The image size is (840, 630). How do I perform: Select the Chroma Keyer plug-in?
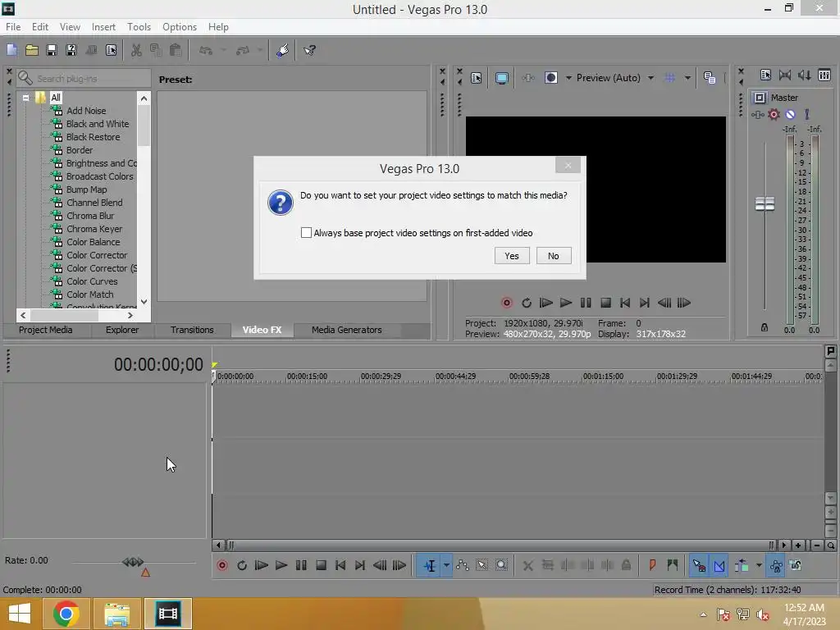(x=94, y=229)
